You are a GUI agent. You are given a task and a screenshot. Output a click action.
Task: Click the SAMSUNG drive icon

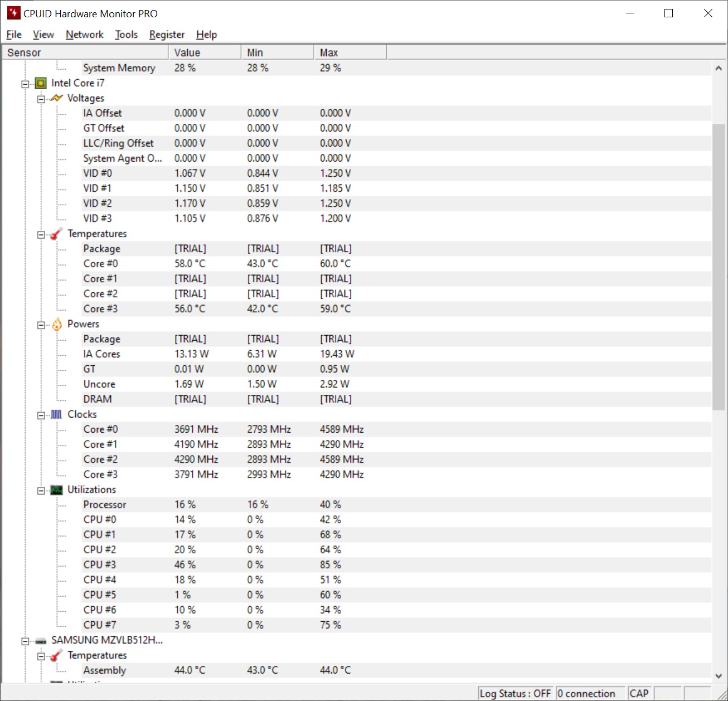[41, 641]
